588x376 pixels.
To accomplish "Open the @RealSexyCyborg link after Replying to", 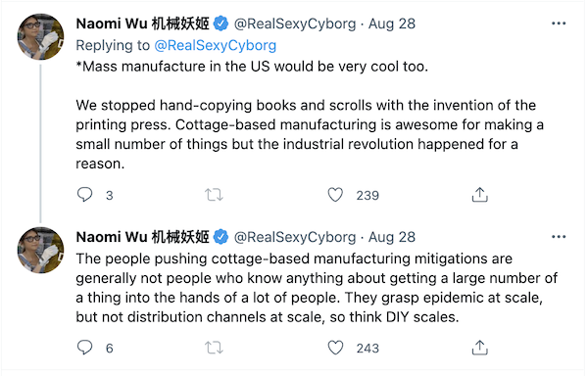I will pyautogui.click(x=216, y=45).
